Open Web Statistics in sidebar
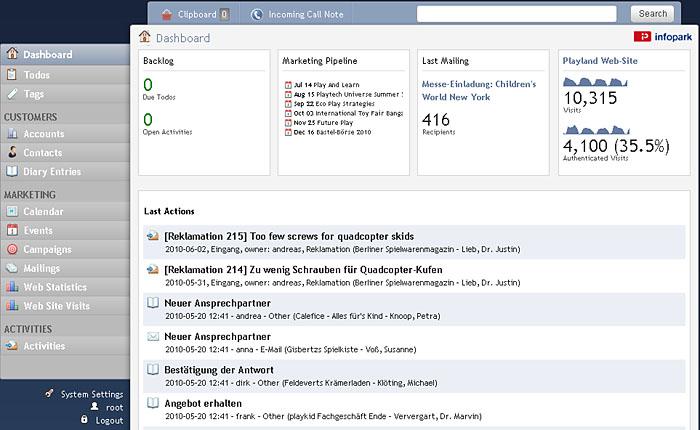Viewport: 700px width, 430px height. [x=65, y=287]
